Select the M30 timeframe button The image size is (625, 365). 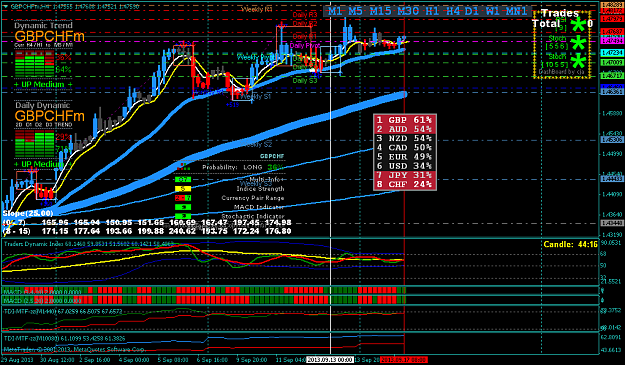click(x=408, y=11)
